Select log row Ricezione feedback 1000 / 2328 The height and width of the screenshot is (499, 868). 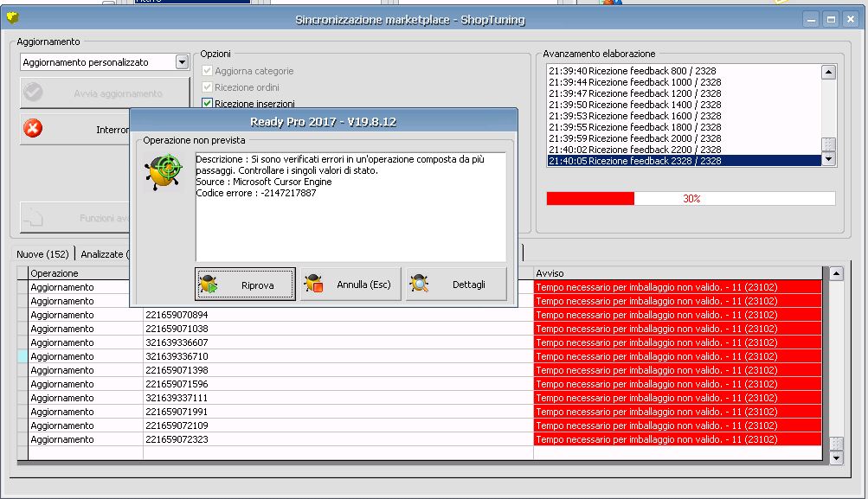684,82
